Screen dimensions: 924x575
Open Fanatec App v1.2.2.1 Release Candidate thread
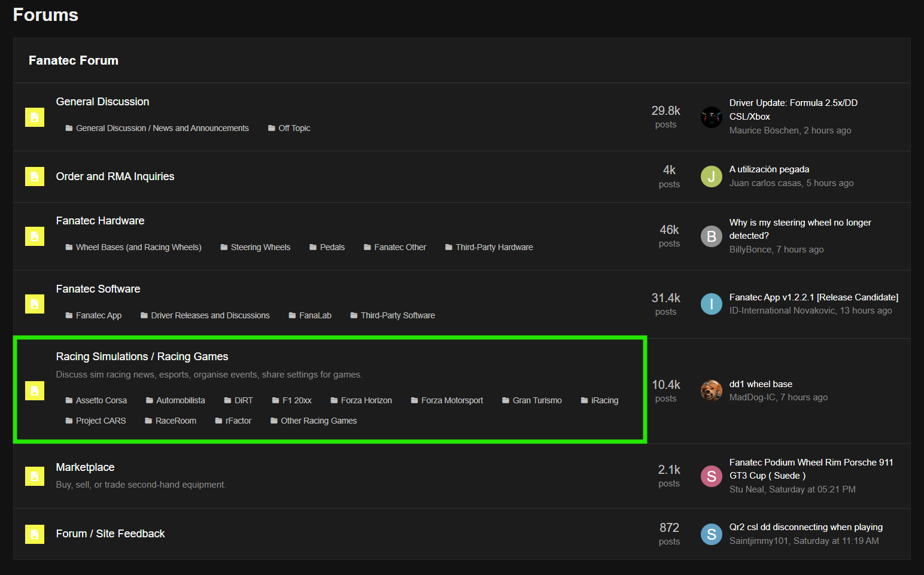coord(813,297)
